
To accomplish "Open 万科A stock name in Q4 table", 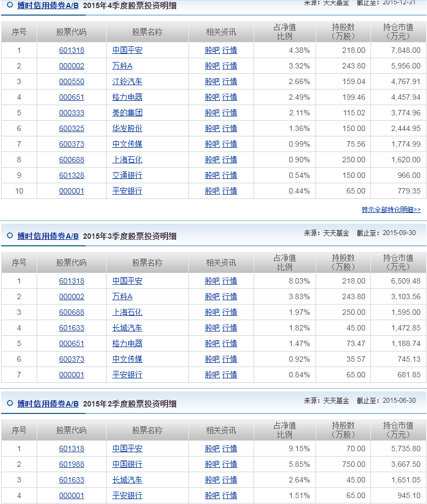I will click(x=122, y=66).
